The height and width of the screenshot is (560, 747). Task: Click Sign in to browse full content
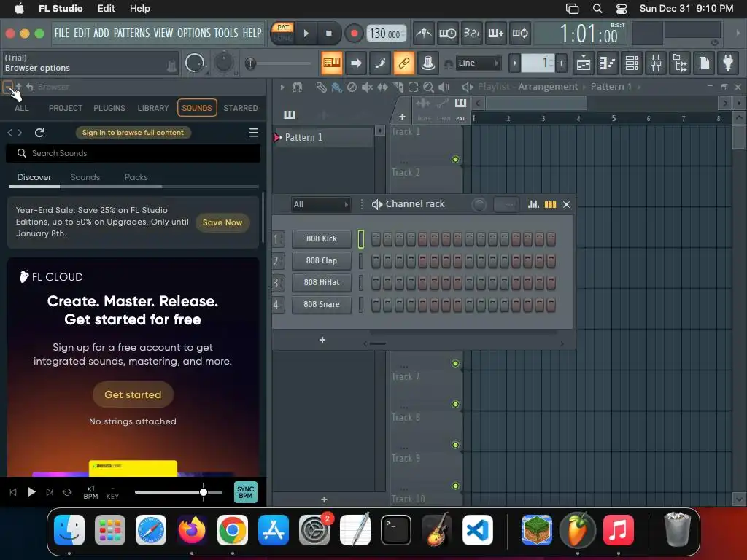pos(133,133)
